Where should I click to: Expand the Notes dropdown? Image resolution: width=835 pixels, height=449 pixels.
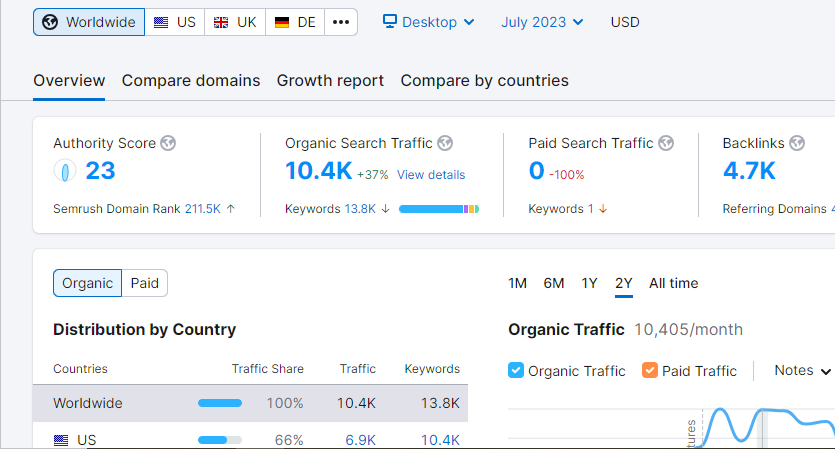803,370
